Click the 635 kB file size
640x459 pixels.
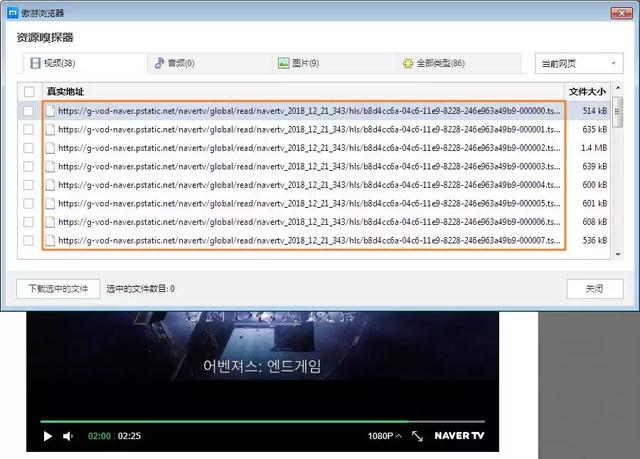tap(595, 130)
